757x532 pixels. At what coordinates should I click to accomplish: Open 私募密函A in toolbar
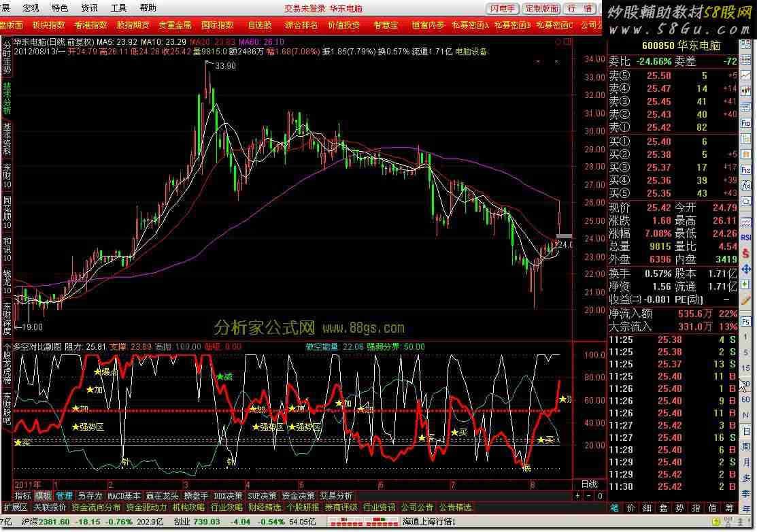coord(470,25)
